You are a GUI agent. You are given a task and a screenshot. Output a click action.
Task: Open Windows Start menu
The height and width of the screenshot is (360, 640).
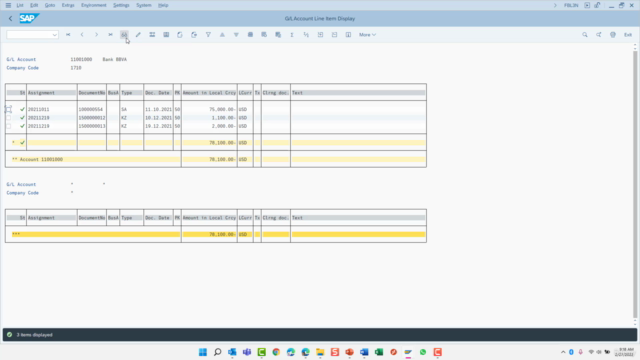(203, 352)
